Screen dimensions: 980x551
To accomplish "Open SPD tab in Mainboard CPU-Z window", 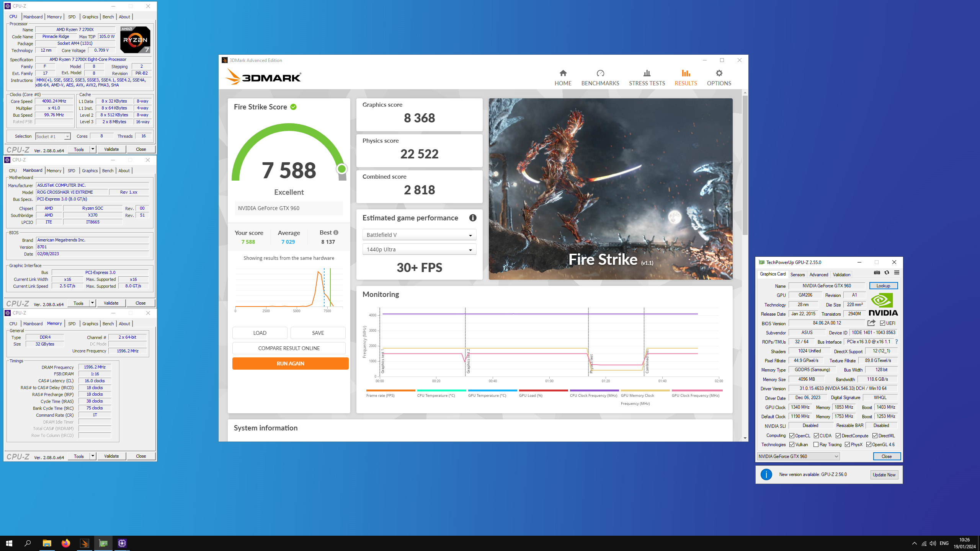I will (x=72, y=171).
